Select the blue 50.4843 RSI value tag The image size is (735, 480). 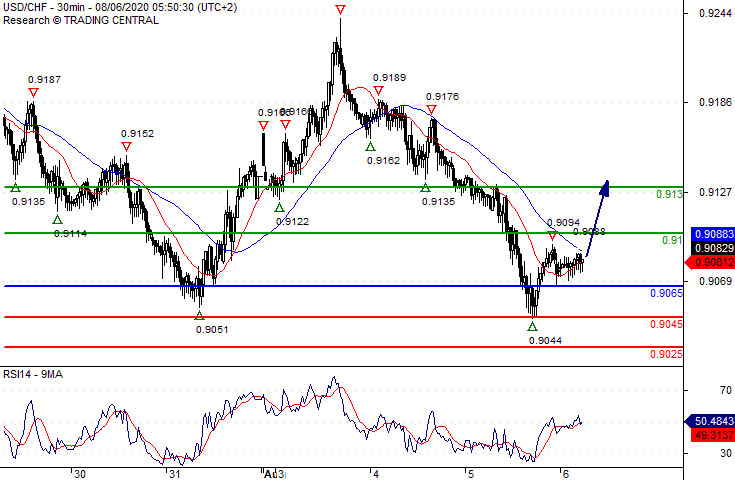click(710, 421)
